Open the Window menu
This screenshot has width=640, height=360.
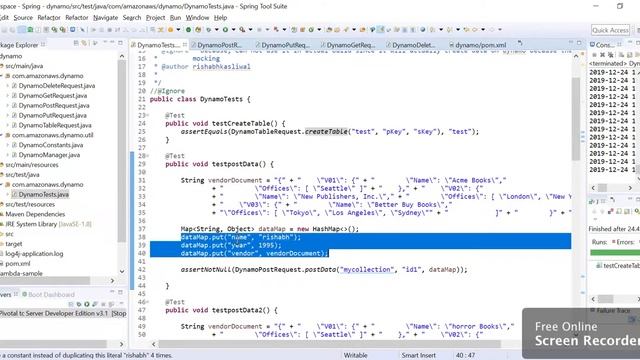tap(197, 18)
